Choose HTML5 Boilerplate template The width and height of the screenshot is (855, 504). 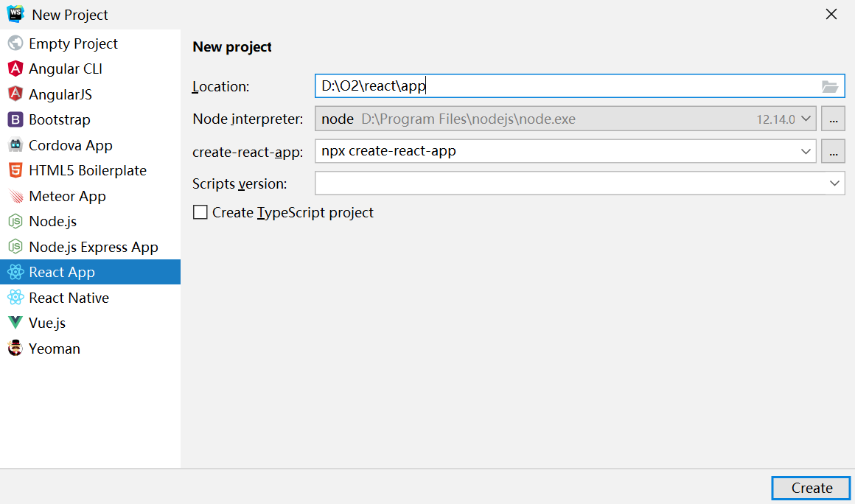pos(90,170)
